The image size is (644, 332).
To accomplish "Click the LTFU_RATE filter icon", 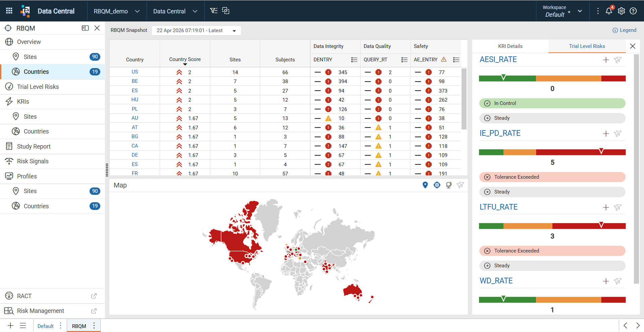I will 618,208.
